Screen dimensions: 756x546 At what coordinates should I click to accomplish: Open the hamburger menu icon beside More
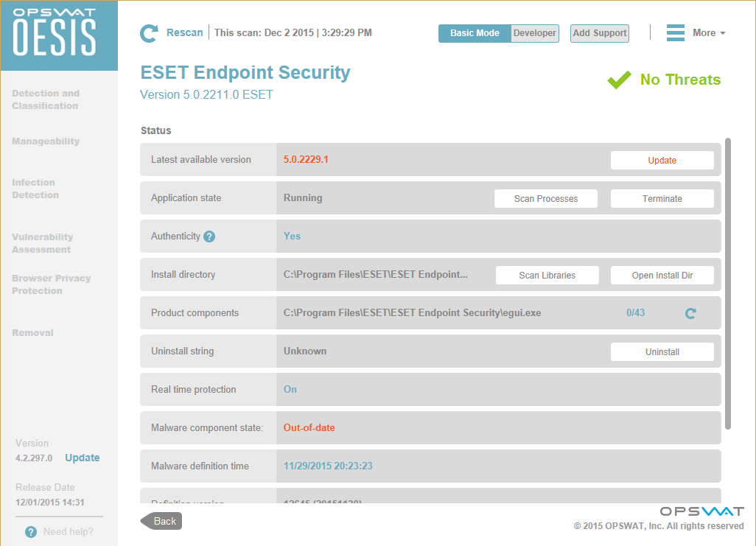click(676, 33)
